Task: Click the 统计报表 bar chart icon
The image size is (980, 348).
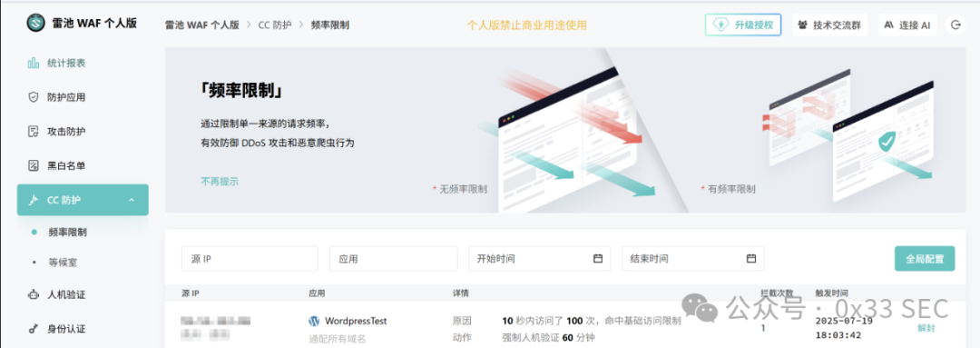Action: pos(34,64)
